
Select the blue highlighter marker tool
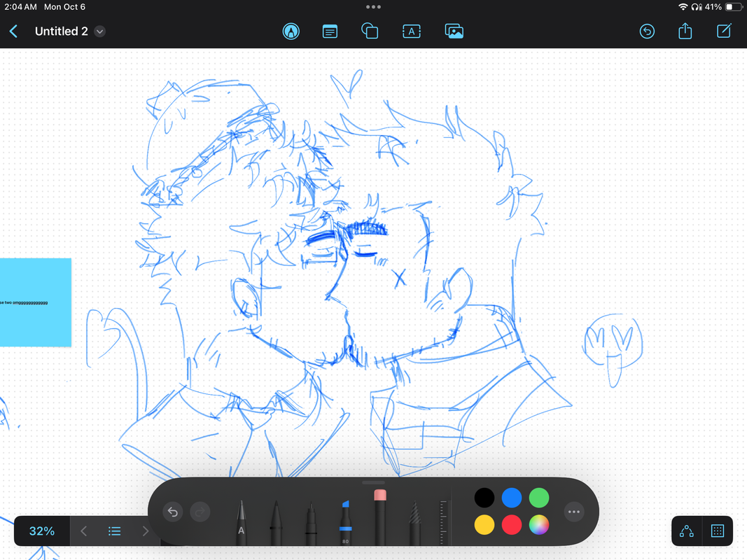[x=345, y=522]
